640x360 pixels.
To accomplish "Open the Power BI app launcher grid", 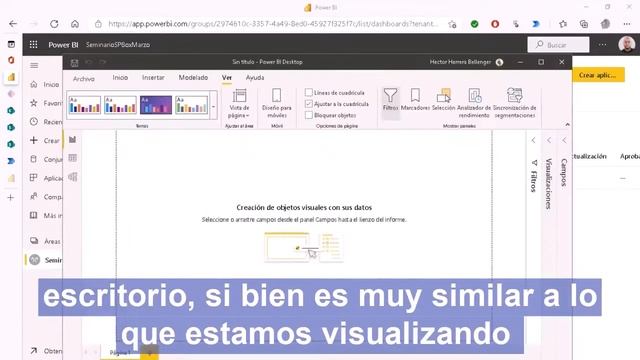I will pos(33,44).
